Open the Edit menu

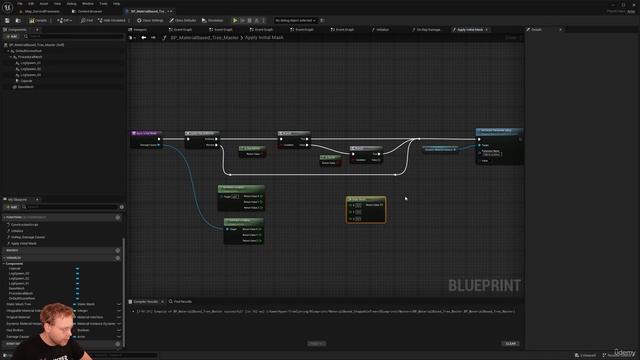[31, 4]
